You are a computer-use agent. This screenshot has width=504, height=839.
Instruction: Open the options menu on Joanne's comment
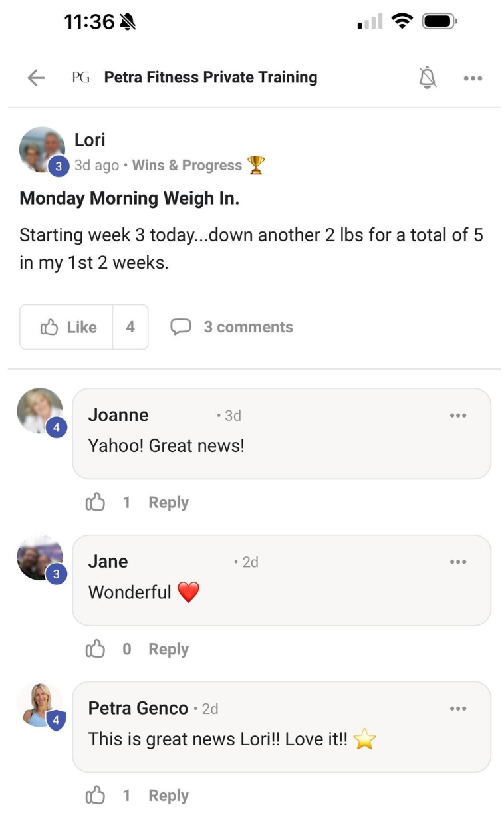[x=458, y=416]
